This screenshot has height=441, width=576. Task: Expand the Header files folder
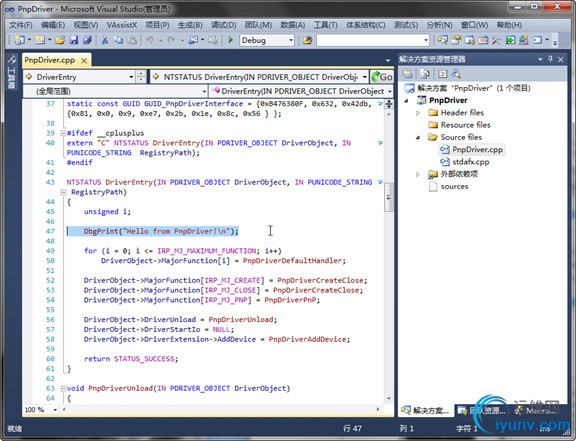coord(418,113)
